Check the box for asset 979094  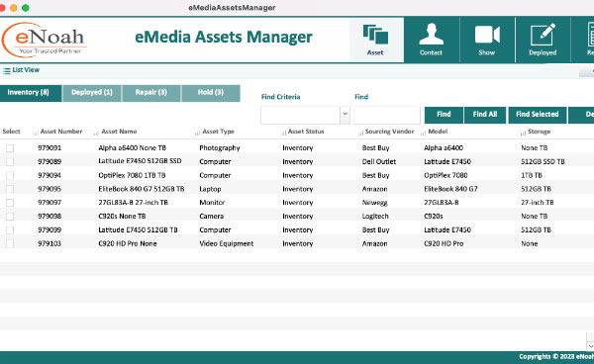(x=10, y=175)
